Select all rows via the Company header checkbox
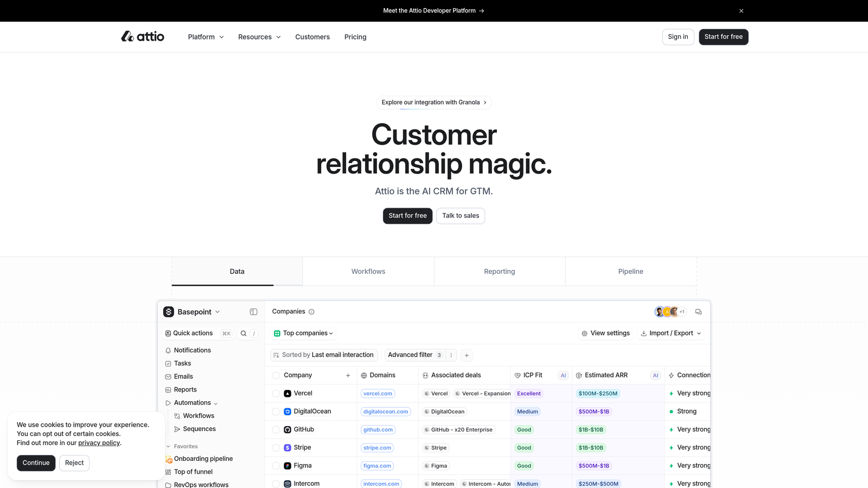This screenshot has width=868, height=488. [275, 375]
